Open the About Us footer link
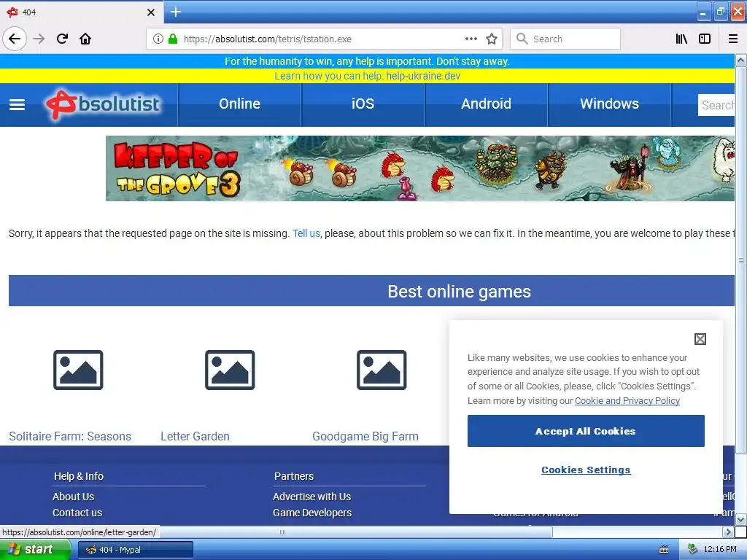The width and height of the screenshot is (747, 560). 74,497
